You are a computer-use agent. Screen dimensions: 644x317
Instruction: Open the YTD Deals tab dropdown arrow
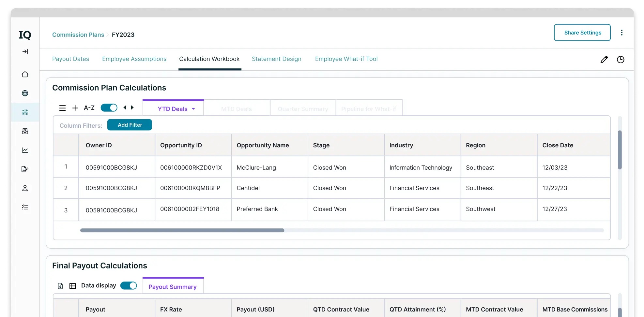coord(193,109)
